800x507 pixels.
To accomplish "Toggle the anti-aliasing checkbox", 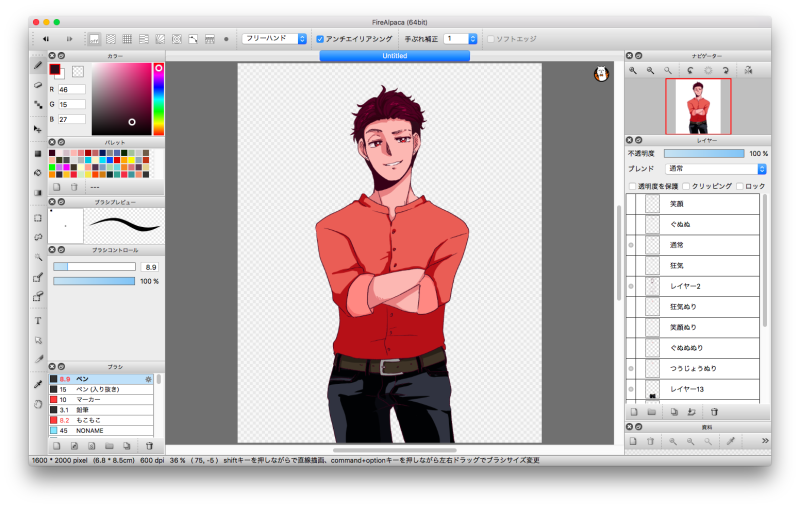I will point(320,39).
